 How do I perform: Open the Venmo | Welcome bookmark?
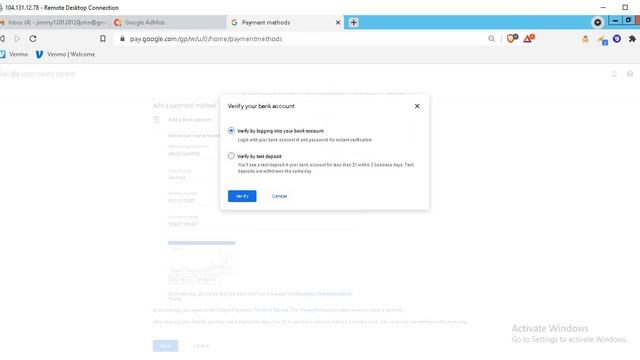(65, 54)
